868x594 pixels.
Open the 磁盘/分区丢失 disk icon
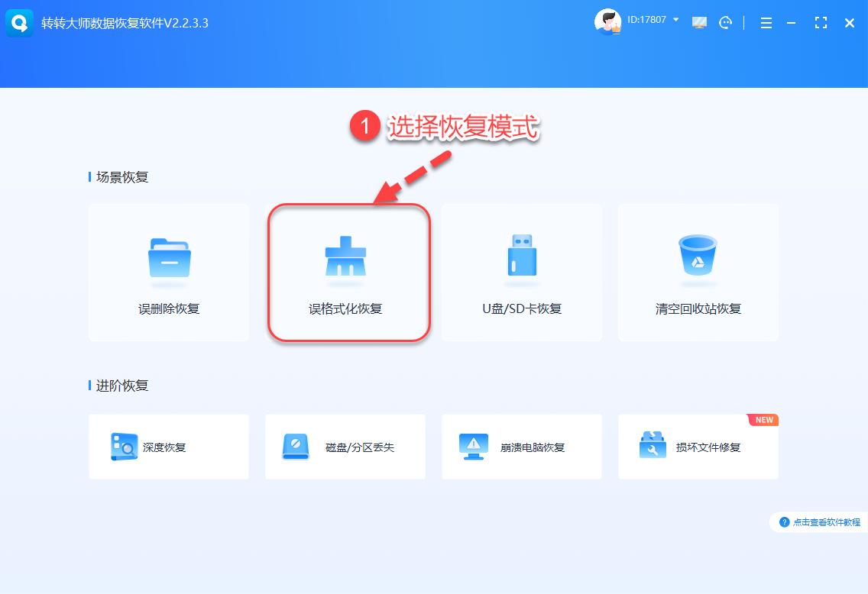[298, 447]
